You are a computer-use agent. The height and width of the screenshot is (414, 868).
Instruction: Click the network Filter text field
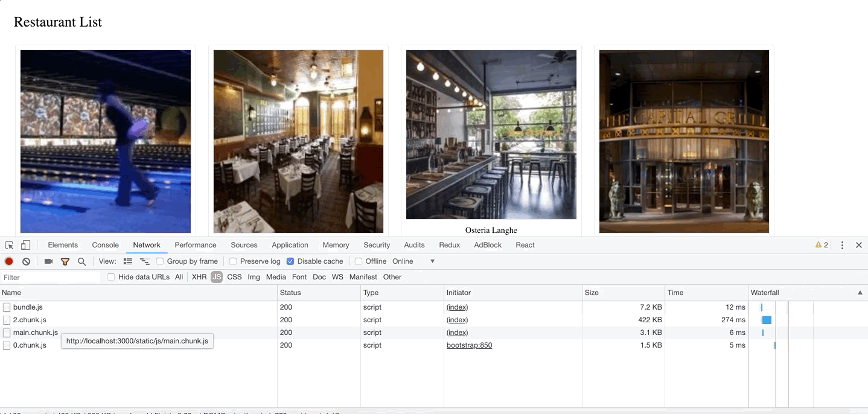pyautogui.click(x=51, y=277)
